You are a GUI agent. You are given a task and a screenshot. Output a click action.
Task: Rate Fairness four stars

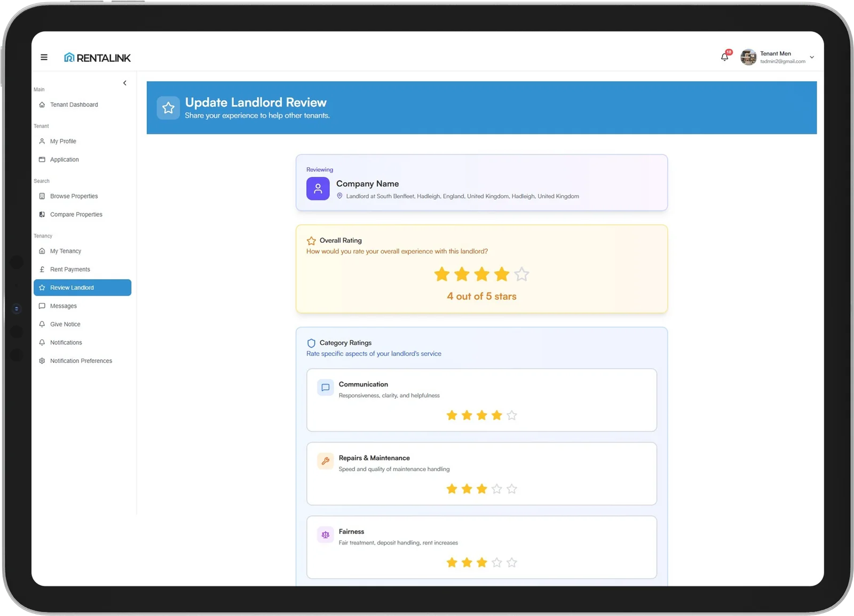click(497, 563)
